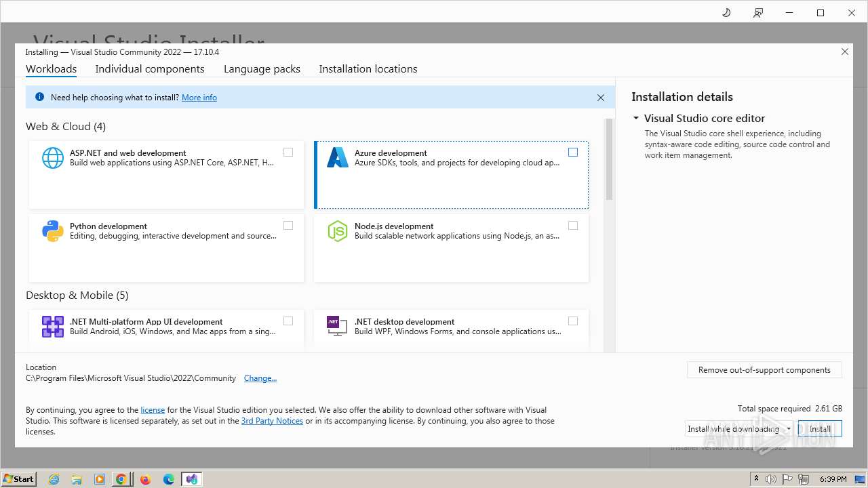Screen dimensions: 868x488
Task: Check Node.js development workload
Action: pos(573,226)
